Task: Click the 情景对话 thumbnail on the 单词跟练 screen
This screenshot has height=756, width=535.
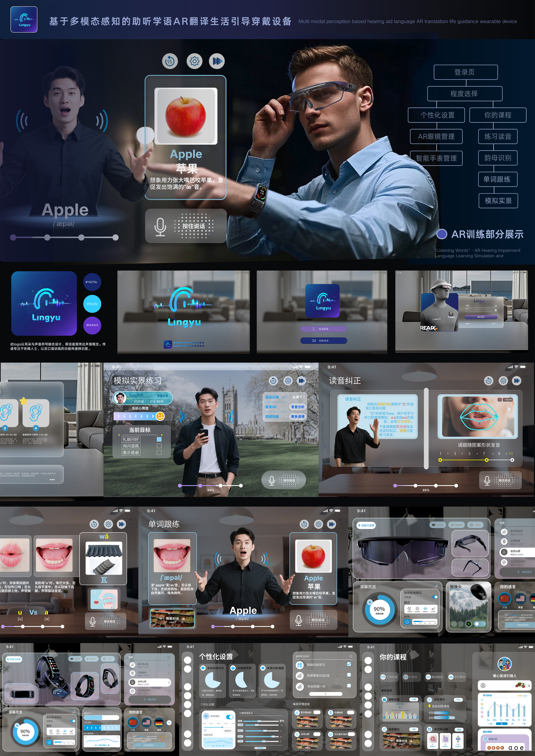Action: (x=172, y=618)
